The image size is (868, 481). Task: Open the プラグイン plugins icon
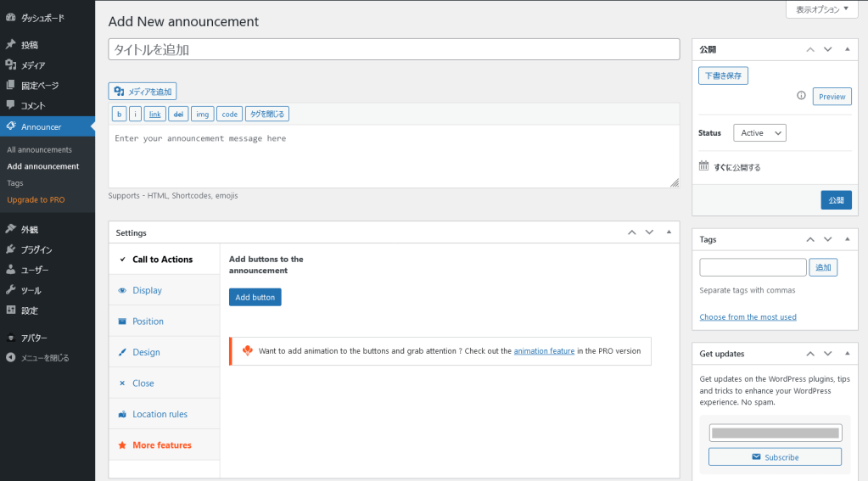point(10,249)
